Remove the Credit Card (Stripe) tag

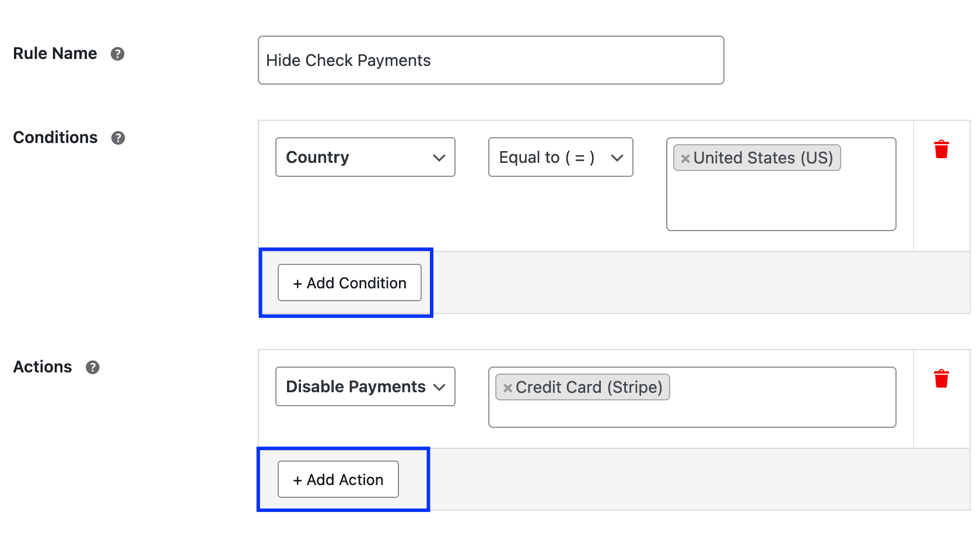pos(507,387)
